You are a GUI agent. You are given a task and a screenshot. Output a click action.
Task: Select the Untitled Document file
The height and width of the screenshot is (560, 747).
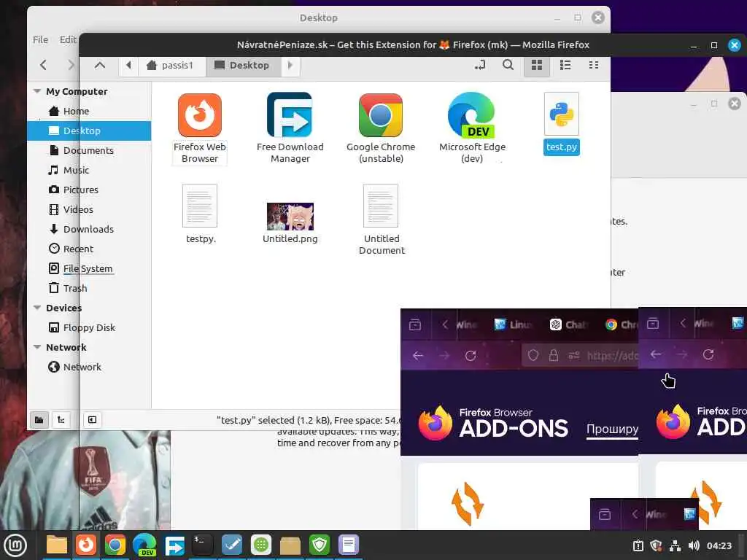(381, 220)
